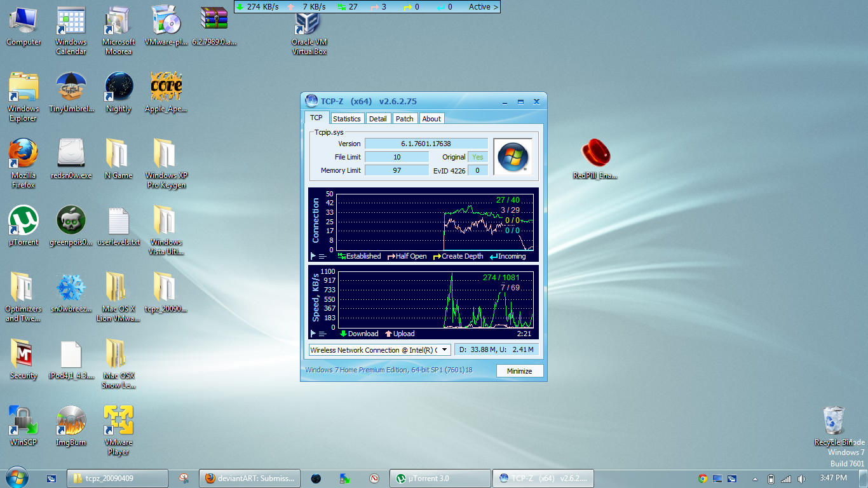The width and height of the screenshot is (868, 488).
Task: Toggle the Established legend in Connection graph
Action: (360, 257)
